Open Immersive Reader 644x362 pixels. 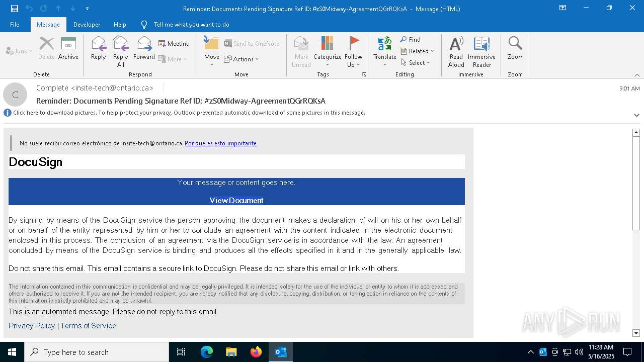[482, 52]
